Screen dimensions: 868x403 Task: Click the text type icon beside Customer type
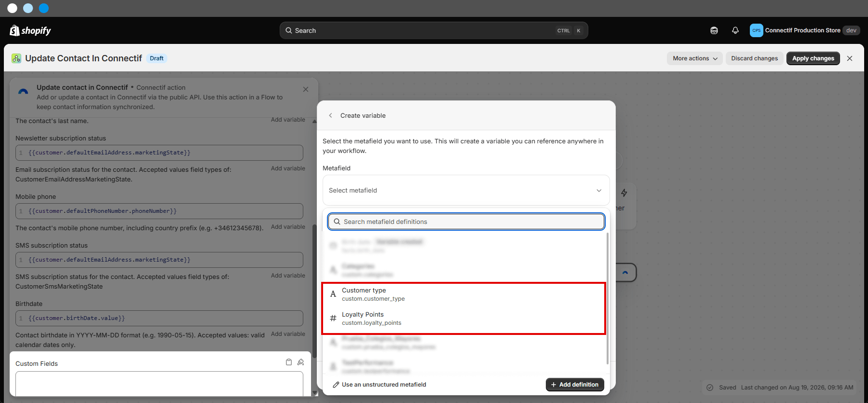[x=333, y=294]
